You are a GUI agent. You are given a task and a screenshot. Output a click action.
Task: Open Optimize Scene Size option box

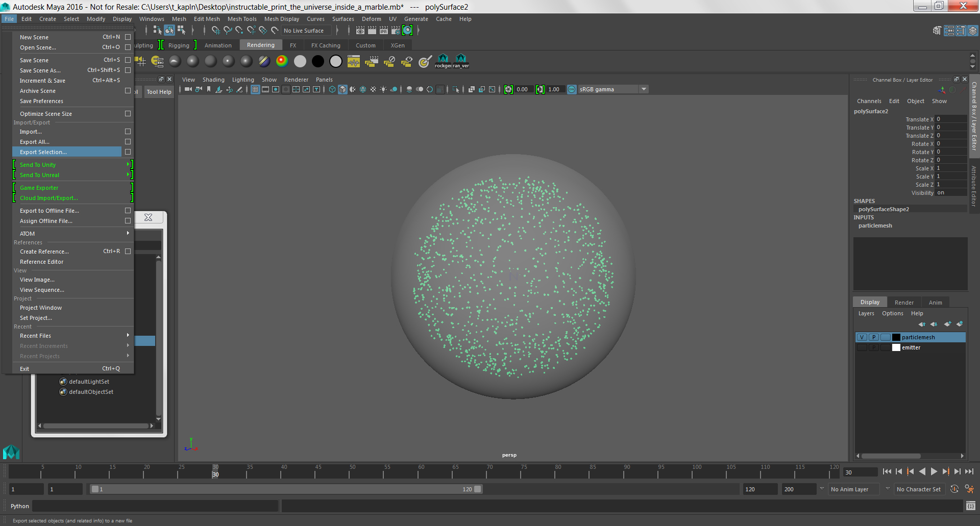point(128,114)
